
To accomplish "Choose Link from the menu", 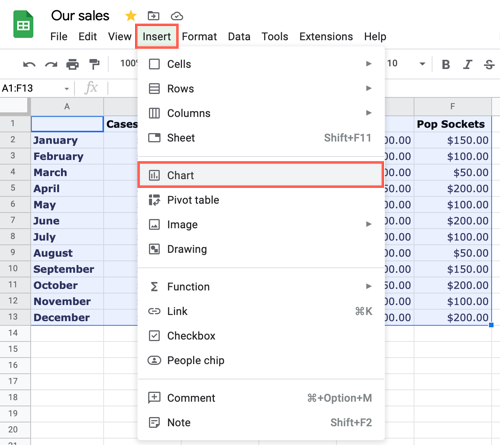I will tap(261, 311).
